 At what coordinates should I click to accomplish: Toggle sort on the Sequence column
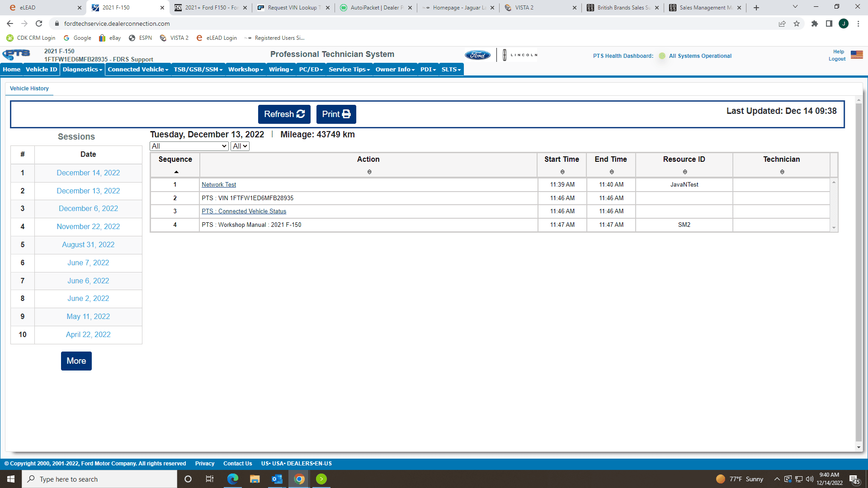[176, 172]
